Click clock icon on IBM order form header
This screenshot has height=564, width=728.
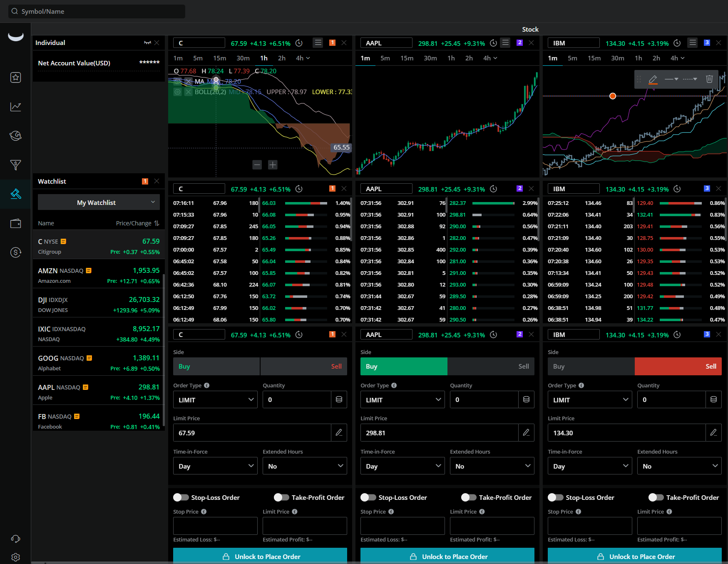tap(677, 334)
